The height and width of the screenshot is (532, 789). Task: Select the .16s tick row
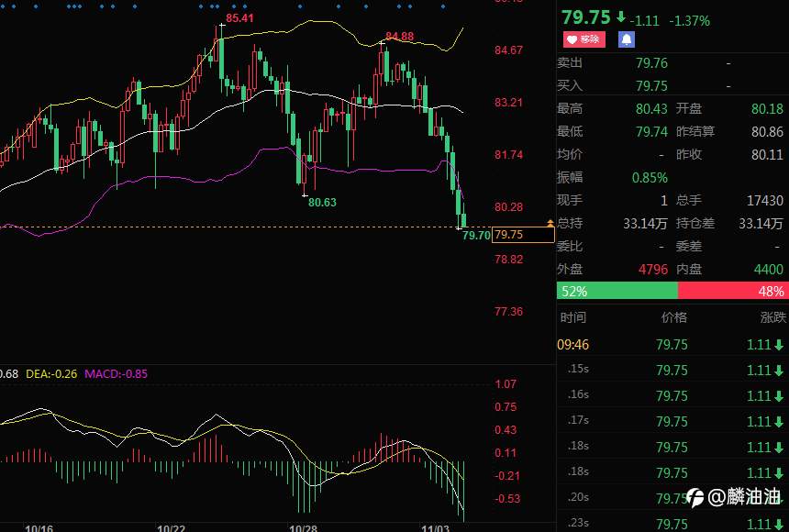pos(672,395)
